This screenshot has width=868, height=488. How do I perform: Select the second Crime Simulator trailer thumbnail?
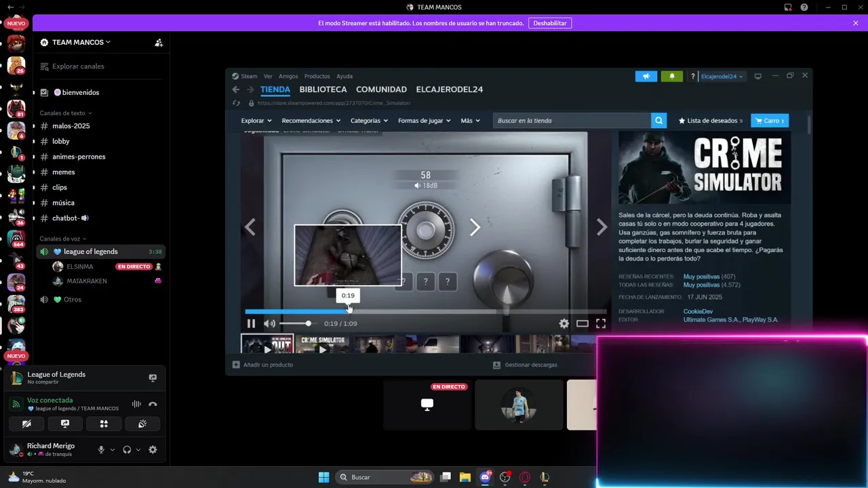point(323,344)
